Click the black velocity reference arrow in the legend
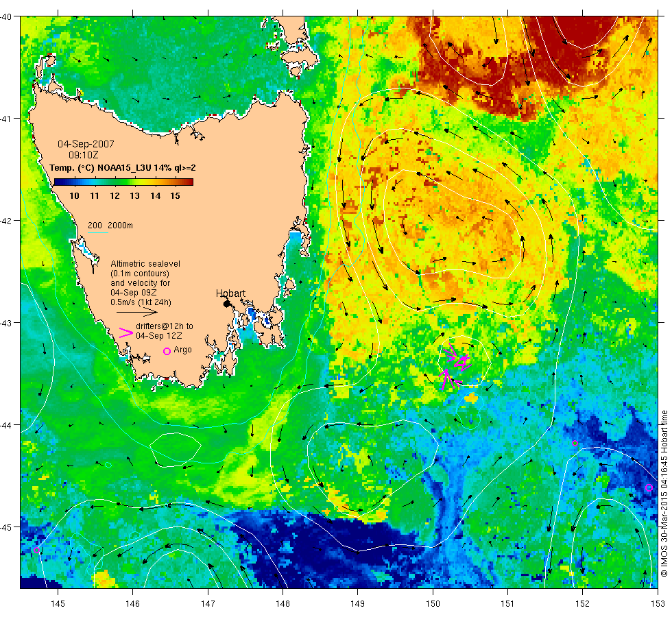672x617 pixels. pos(137,313)
